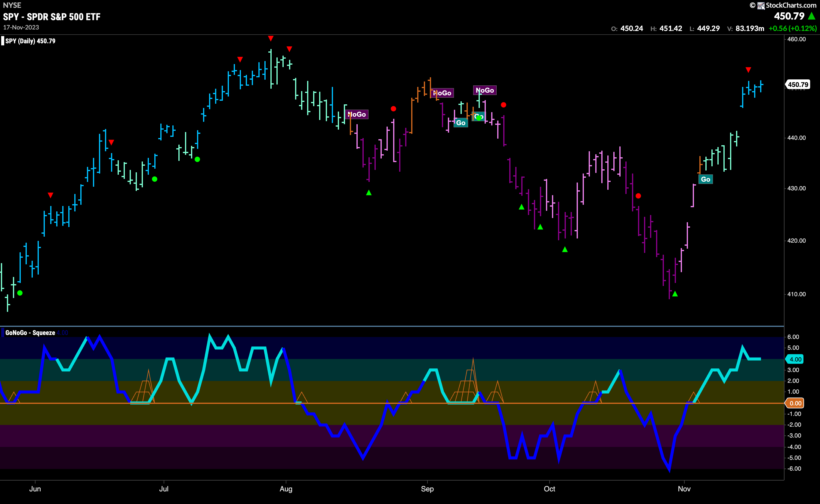820x504 pixels.
Task: Click green triangle under the mid-August low
Action: tap(369, 193)
